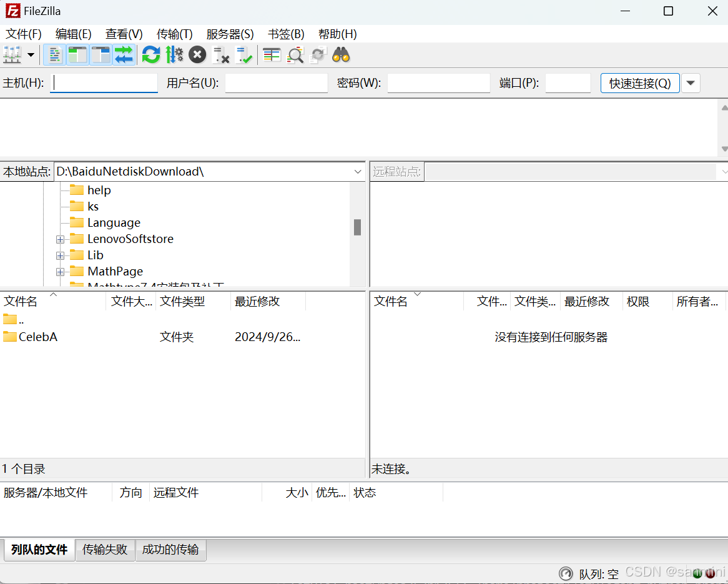Refresh file and folder lists
The height and width of the screenshot is (584, 728).
tap(150, 55)
